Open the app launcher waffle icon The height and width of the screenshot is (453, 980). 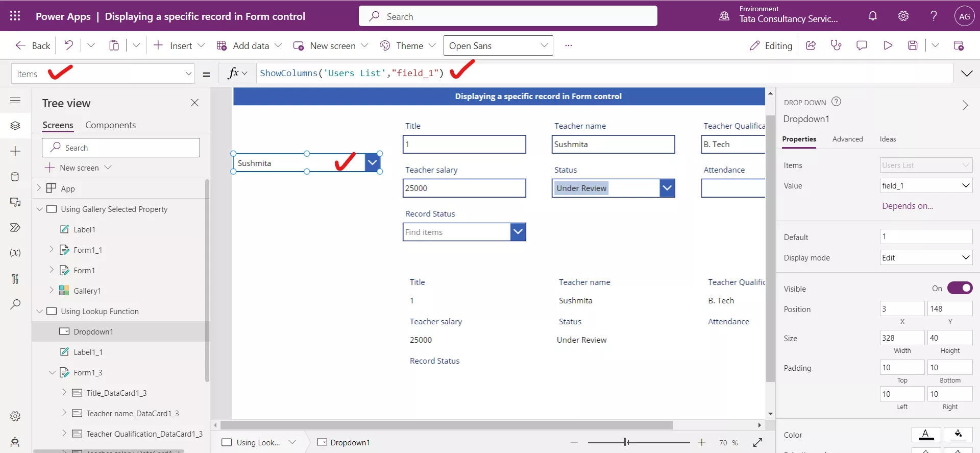15,16
